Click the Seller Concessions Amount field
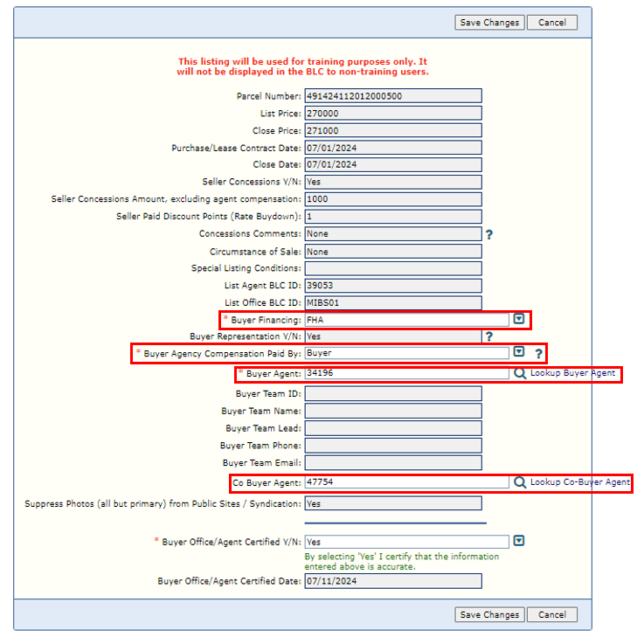Viewport: 644px width, 644px height. tap(393, 199)
